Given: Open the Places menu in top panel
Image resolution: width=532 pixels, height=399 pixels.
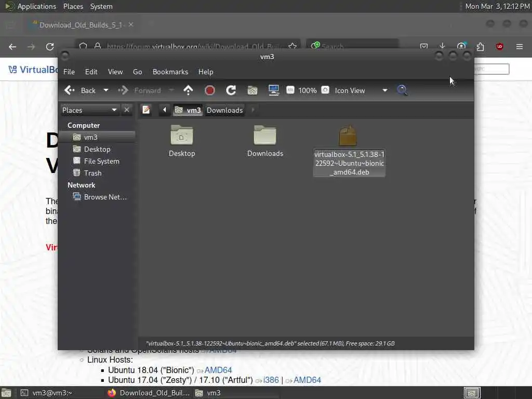Looking at the screenshot, I should coord(73,6).
